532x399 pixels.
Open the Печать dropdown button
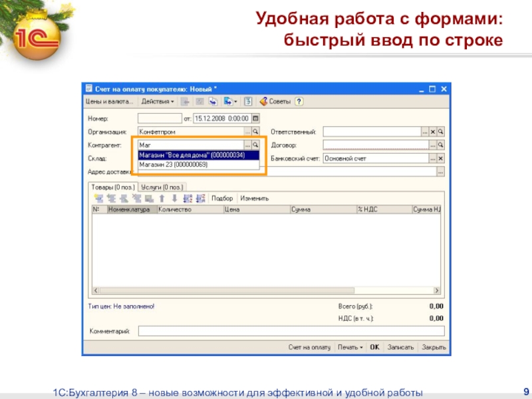pyautogui.click(x=350, y=347)
